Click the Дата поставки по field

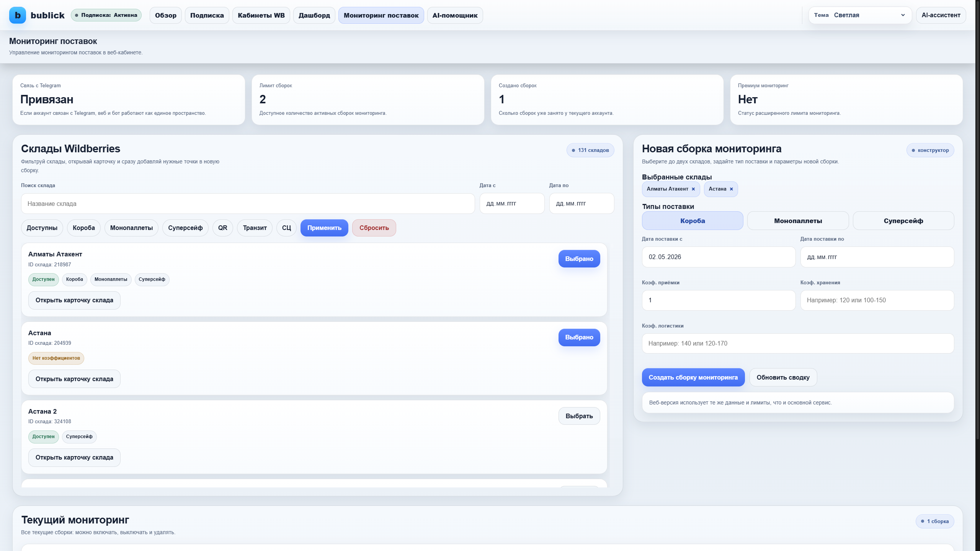(877, 257)
